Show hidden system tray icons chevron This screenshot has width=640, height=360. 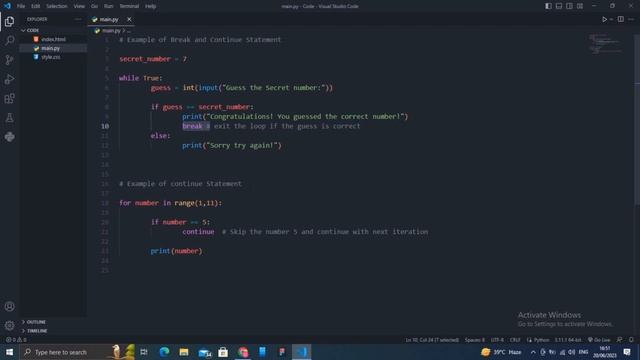533,352
